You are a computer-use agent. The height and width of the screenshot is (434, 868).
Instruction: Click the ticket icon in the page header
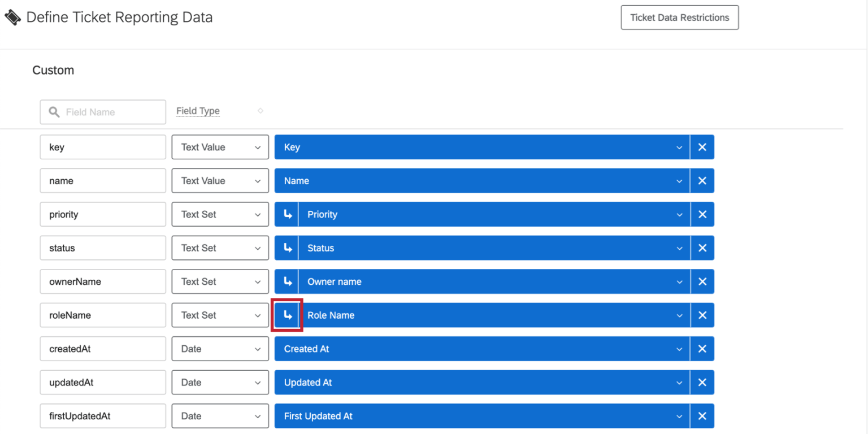[x=12, y=17]
